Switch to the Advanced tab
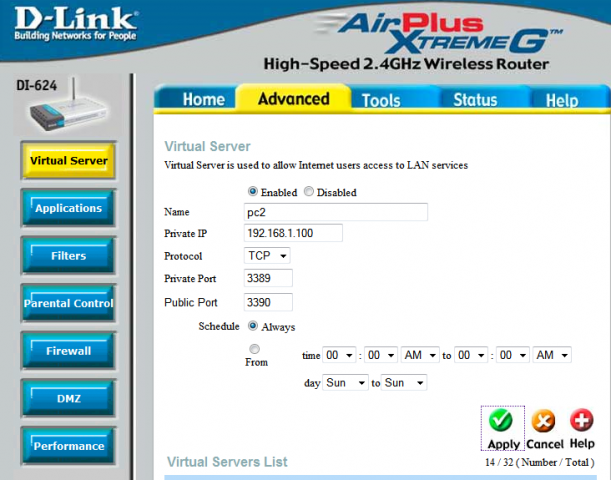Screen dimensions: 611x480 (293, 98)
